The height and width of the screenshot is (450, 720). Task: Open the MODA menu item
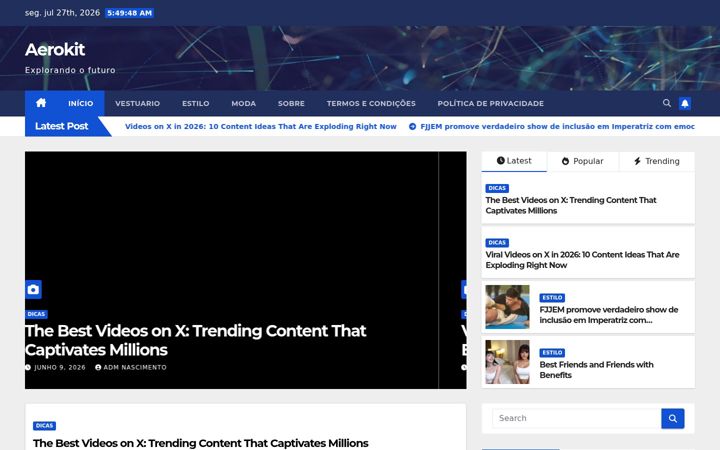(243, 103)
